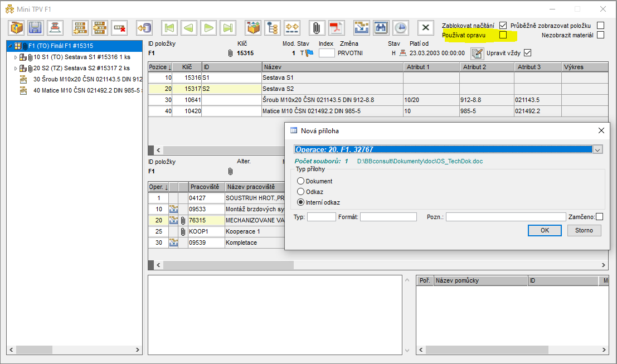Enable Používat opravu checkbox
Screen dimensions: 617x364
503,35
